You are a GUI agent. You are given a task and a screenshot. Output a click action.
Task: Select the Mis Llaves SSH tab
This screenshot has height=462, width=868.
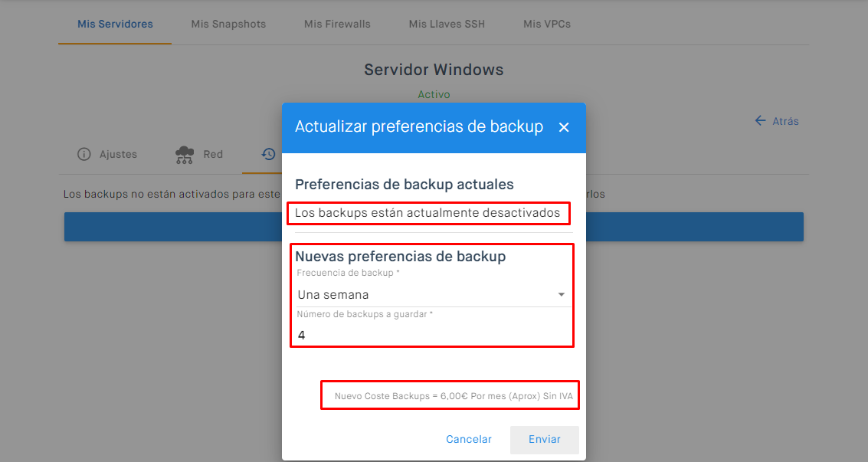447,24
